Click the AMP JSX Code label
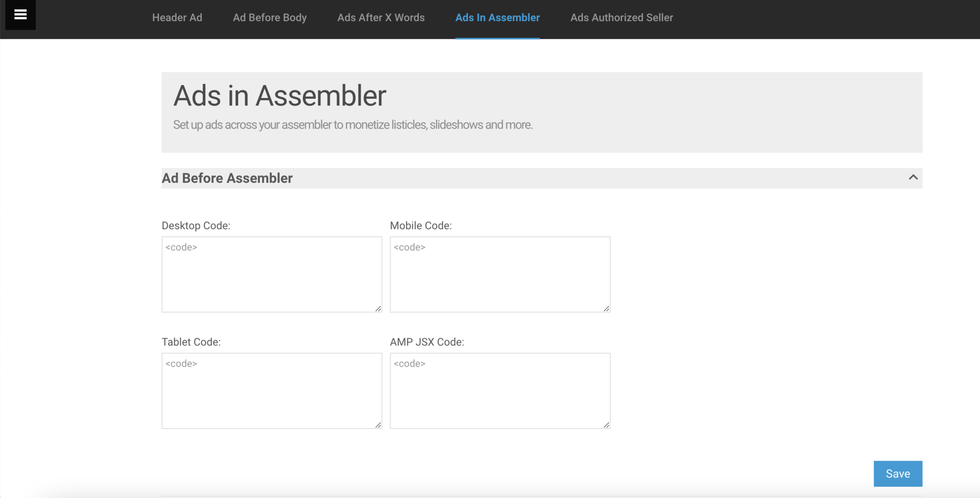 427,342
